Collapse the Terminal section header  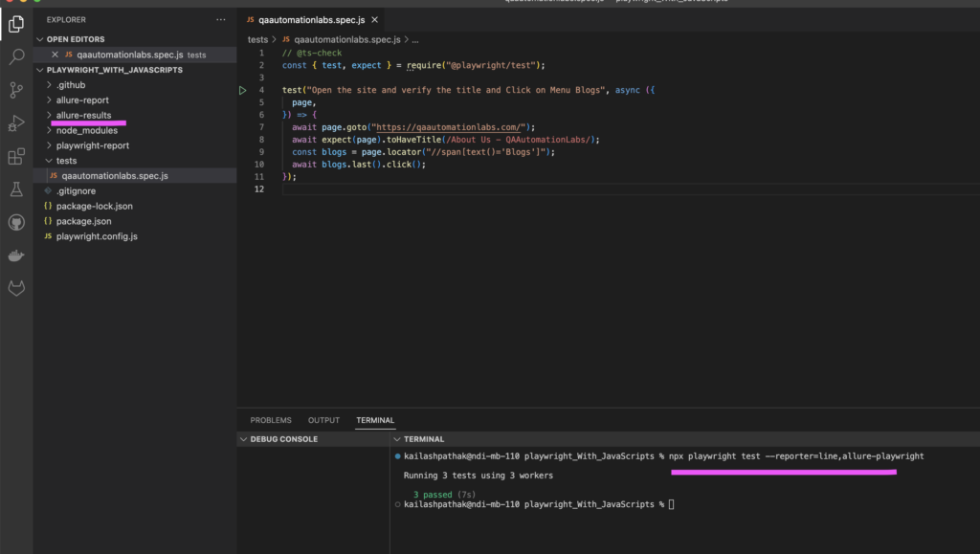tap(397, 439)
